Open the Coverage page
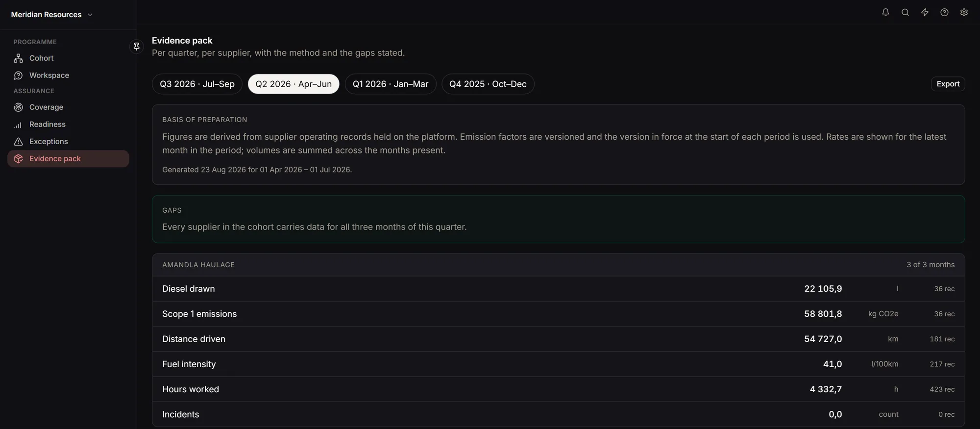The image size is (980, 429). 68,107
